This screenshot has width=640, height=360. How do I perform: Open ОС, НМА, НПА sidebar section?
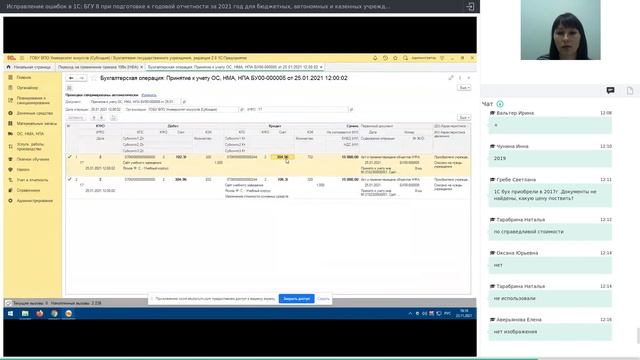(x=30, y=133)
